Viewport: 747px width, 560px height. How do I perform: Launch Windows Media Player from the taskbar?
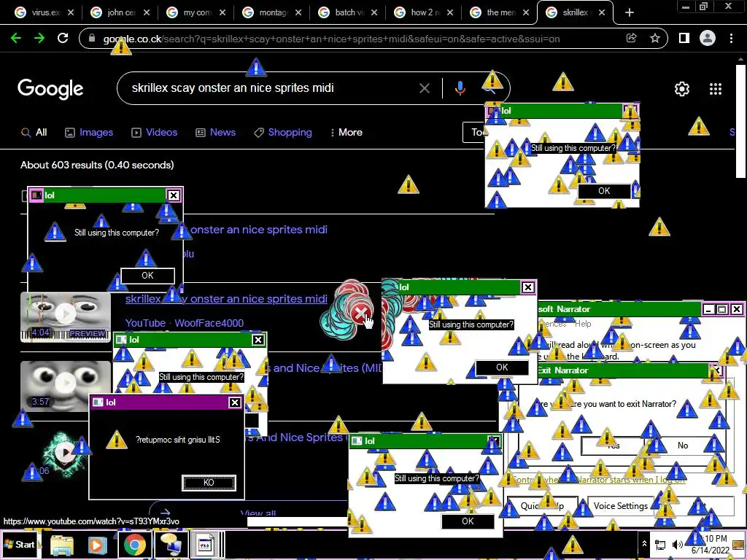coord(97,544)
